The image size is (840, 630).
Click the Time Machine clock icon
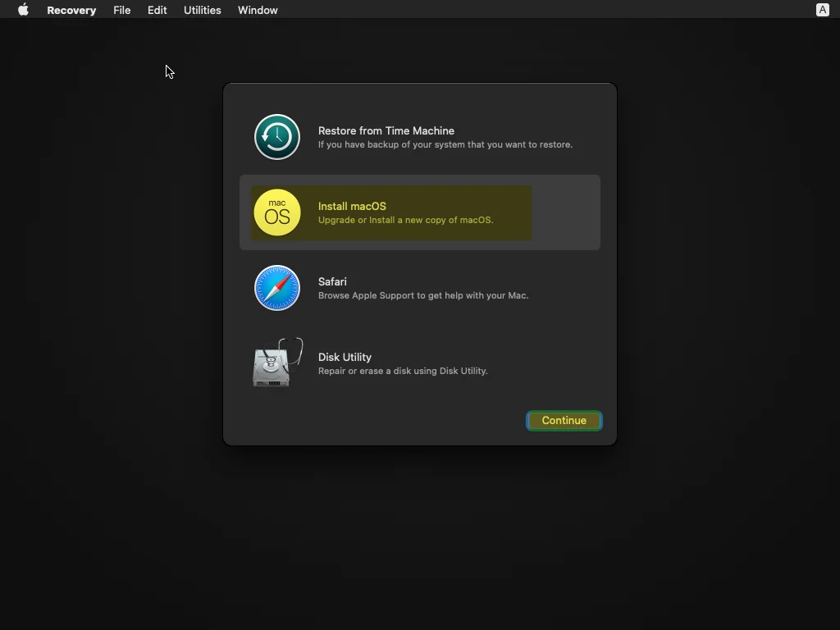(x=277, y=137)
